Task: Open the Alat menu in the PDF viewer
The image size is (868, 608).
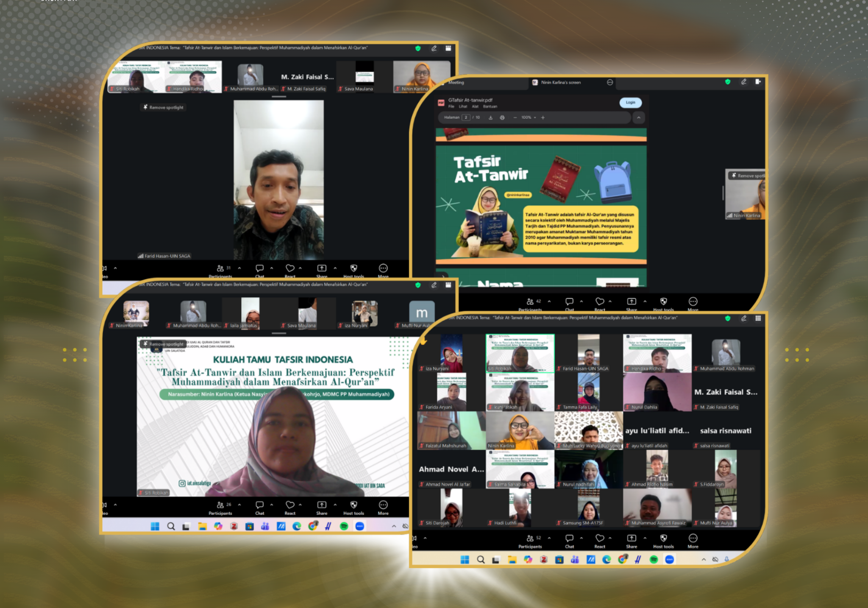Action: (475, 106)
